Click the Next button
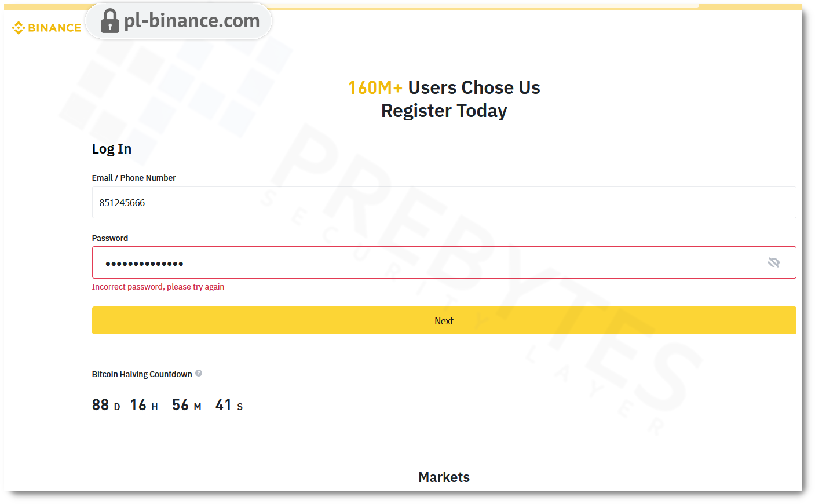Screen dimensions: 815x504 (444, 320)
